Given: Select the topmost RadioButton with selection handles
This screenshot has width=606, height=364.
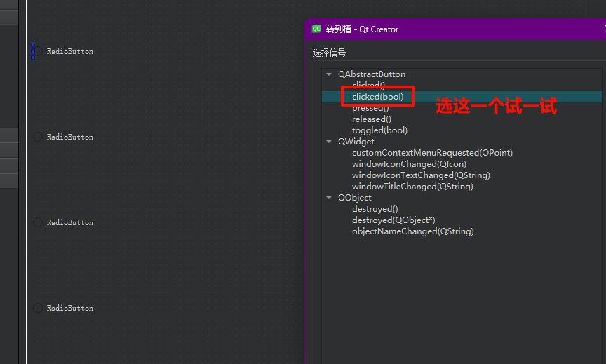Looking at the screenshot, I should [x=69, y=51].
